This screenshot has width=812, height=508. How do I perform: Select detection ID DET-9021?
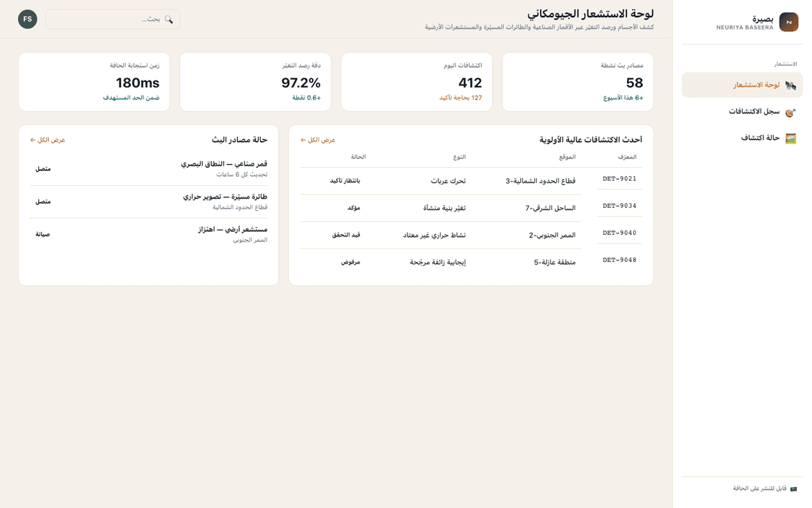pyautogui.click(x=620, y=179)
